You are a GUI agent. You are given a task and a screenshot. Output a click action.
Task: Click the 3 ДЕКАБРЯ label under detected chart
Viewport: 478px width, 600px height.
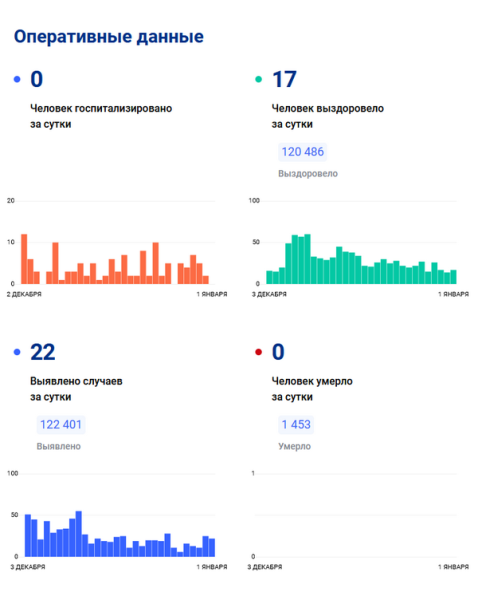click(28, 567)
